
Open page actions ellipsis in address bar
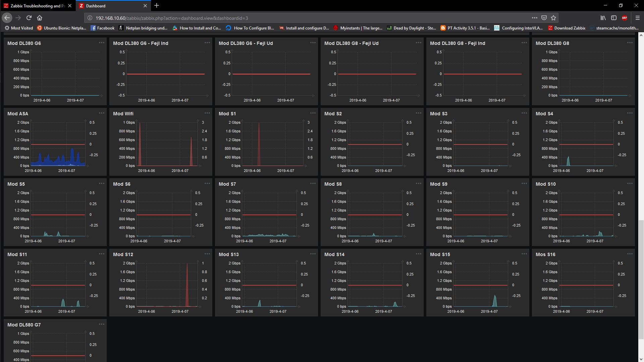(535, 18)
